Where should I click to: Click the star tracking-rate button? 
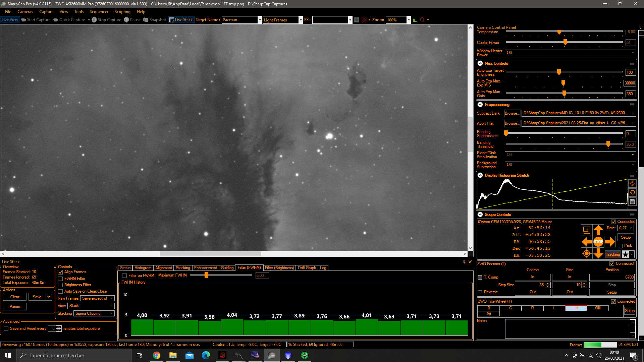click(626, 254)
